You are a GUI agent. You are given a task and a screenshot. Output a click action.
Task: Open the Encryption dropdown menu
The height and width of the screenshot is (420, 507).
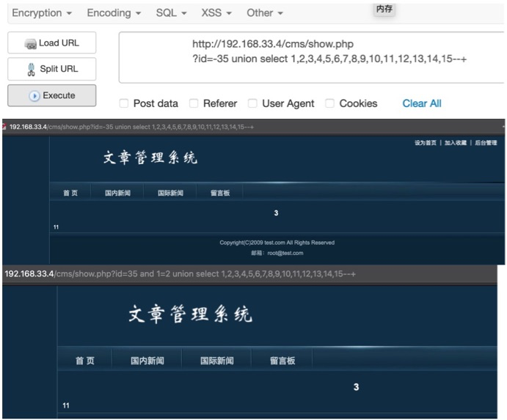tap(42, 13)
